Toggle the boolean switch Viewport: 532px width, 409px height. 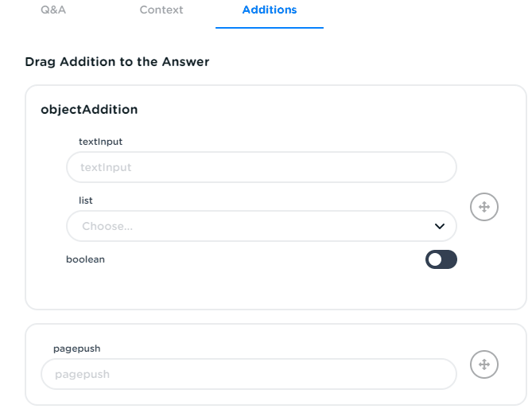point(441,259)
